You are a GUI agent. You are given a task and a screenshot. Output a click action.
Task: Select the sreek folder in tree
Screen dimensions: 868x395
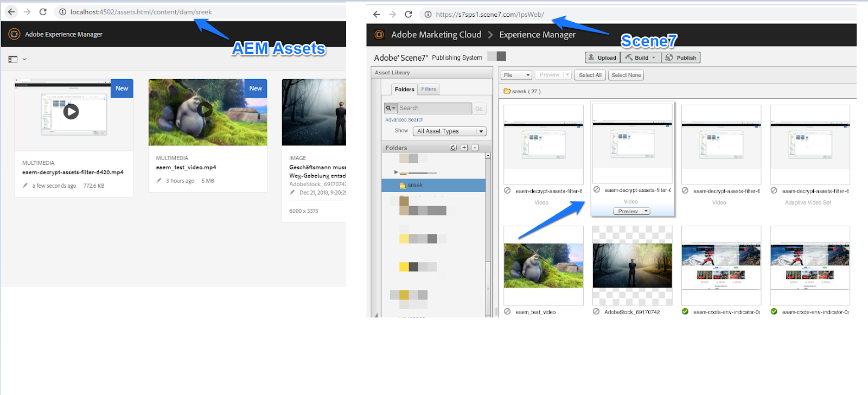pyautogui.click(x=433, y=185)
